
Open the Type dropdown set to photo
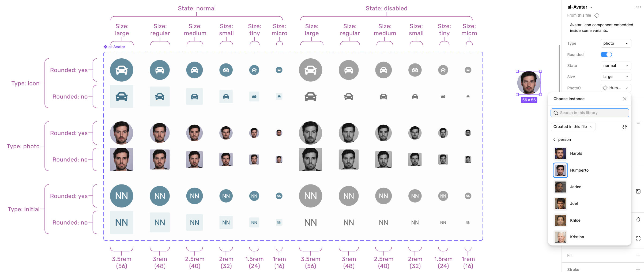[x=616, y=43]
